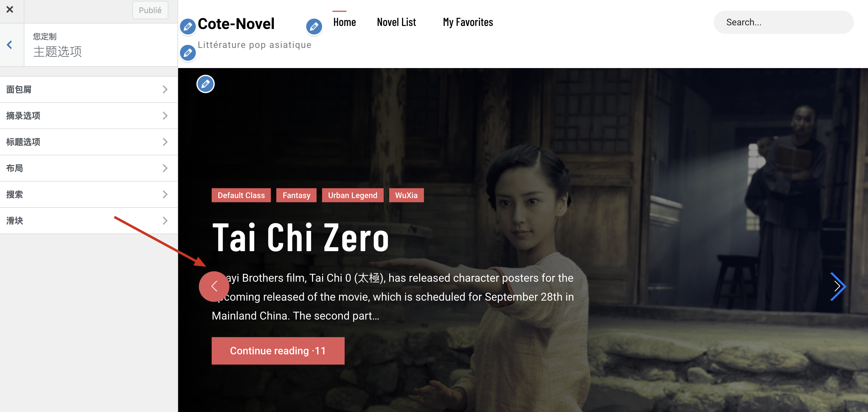Open the 标题选项 panel
The height and width of the screenshot is (412, 868).
tap(89, 142)
